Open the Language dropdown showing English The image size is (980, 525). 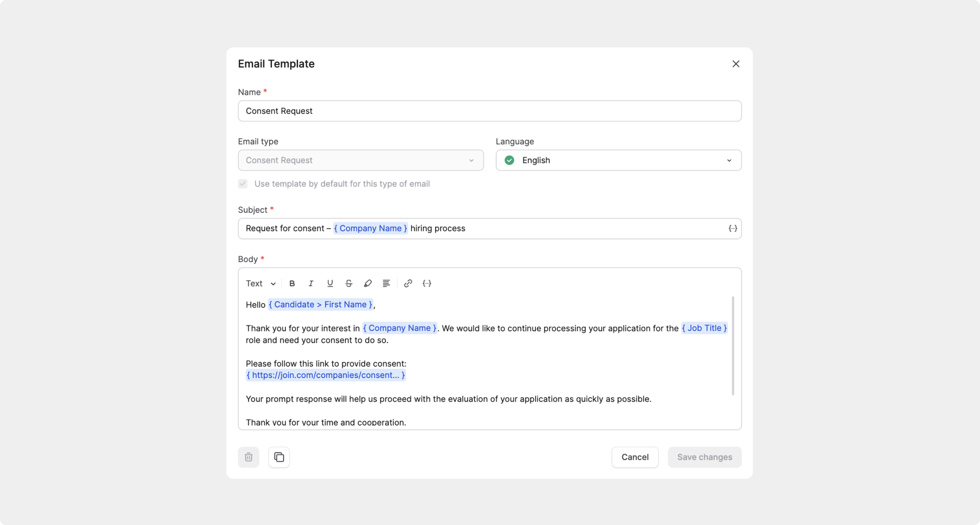point(618,160)
